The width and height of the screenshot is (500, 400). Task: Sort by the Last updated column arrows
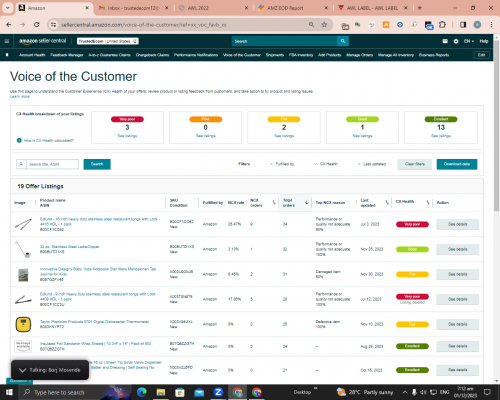click(387, 203)
